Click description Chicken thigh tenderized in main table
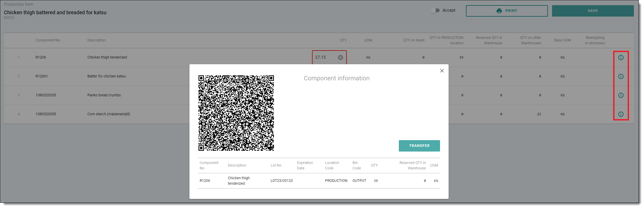The width and height of the screenshot is (644, 208). (107, 58)
